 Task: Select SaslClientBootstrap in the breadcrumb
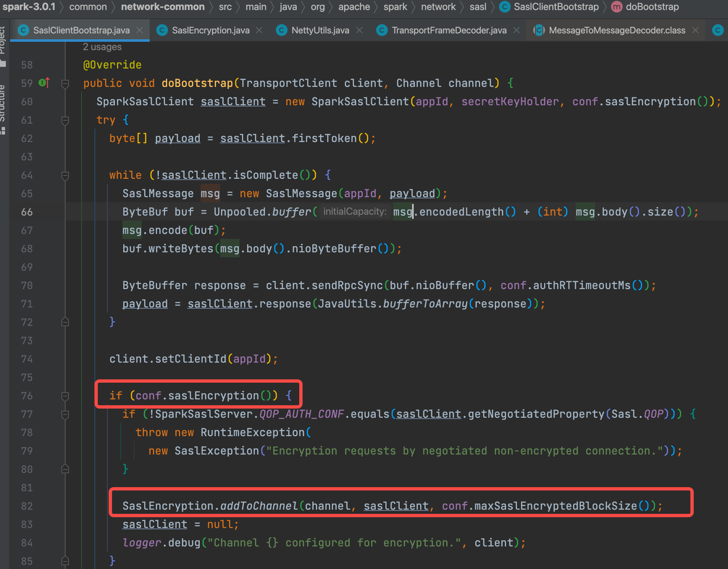pyautogui.click(x=556, y=7)
